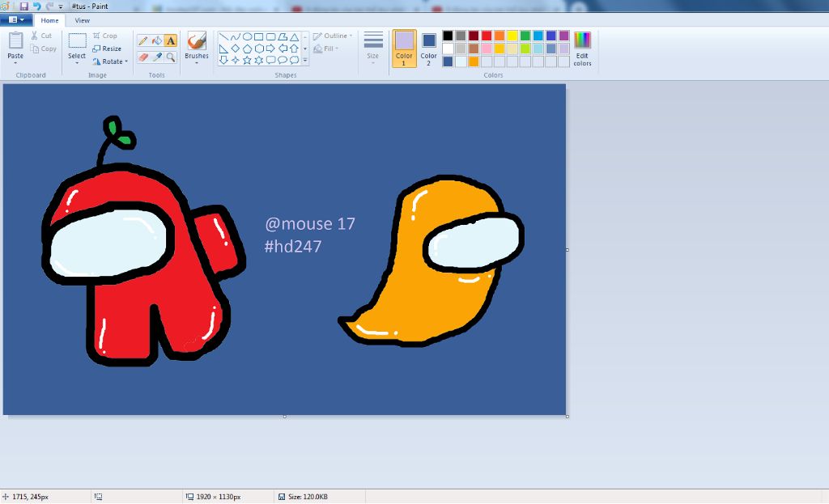Switch to the Home tab
The width and height of the screenshot is (829, 504).
pyautogui.click(x=49, y=20)
